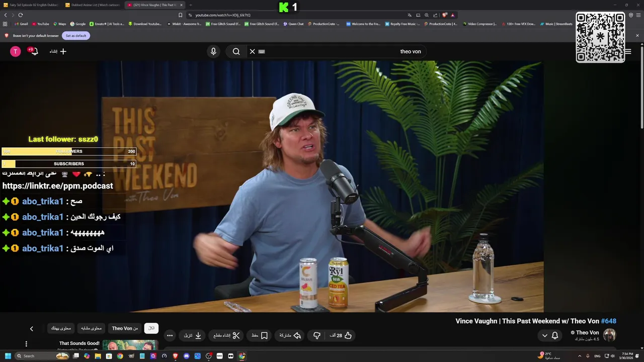
Task: Click the browser reload button
Action: point(21,15)
